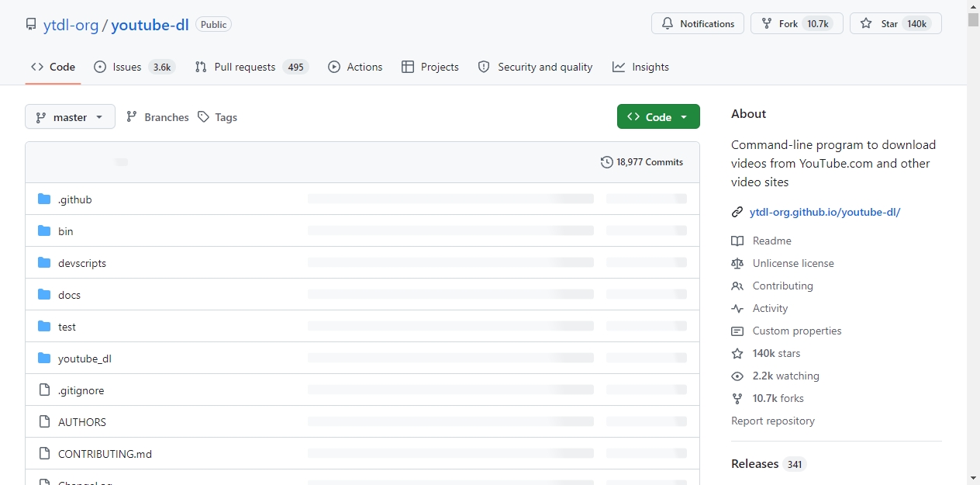The height and width of the screenshot is (485, 980).
Task: Open the youtube-dl repository name link
Action: [150, 24]
